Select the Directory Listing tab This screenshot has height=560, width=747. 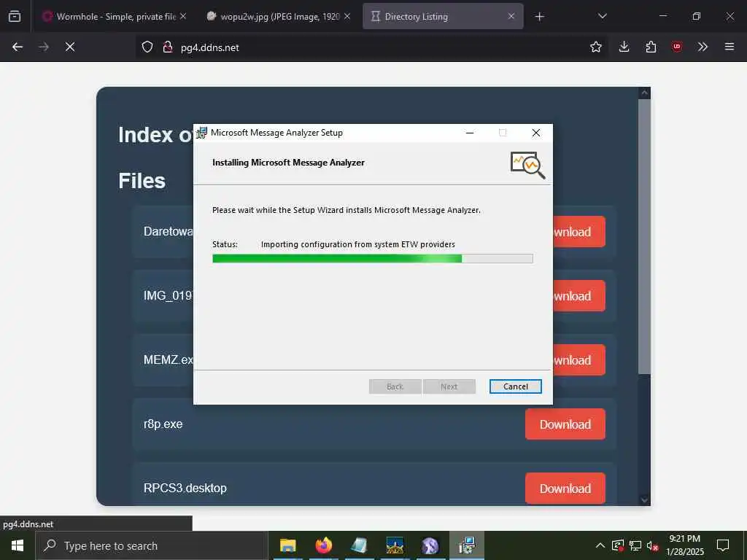[443, 16]
